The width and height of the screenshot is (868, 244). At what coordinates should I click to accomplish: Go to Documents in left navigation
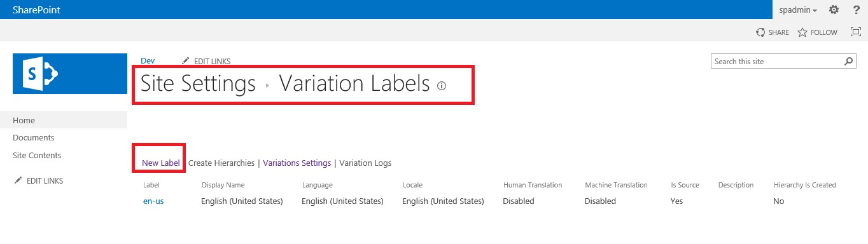(34, 137)
